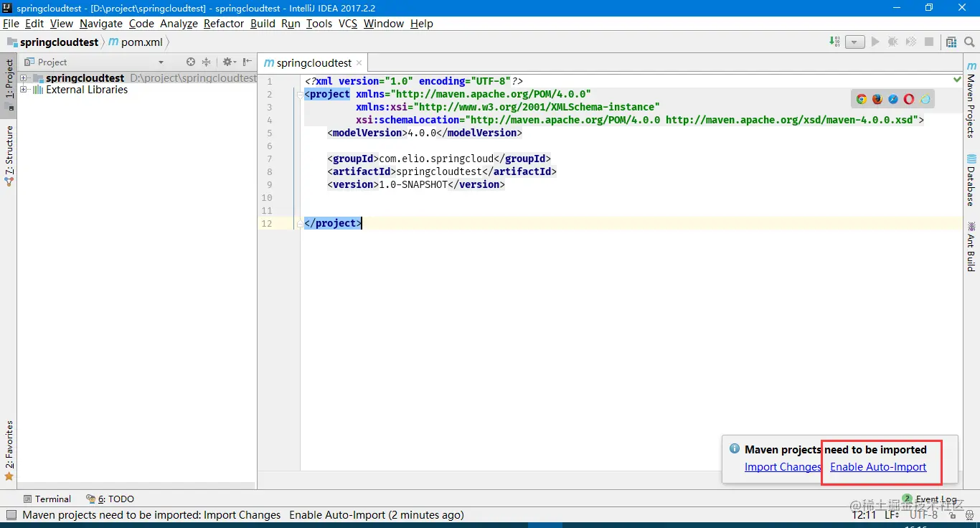The width and height of the screenshot is (980, 528).
Task: Open the Event Log tool window
Action: coord(930,499)
